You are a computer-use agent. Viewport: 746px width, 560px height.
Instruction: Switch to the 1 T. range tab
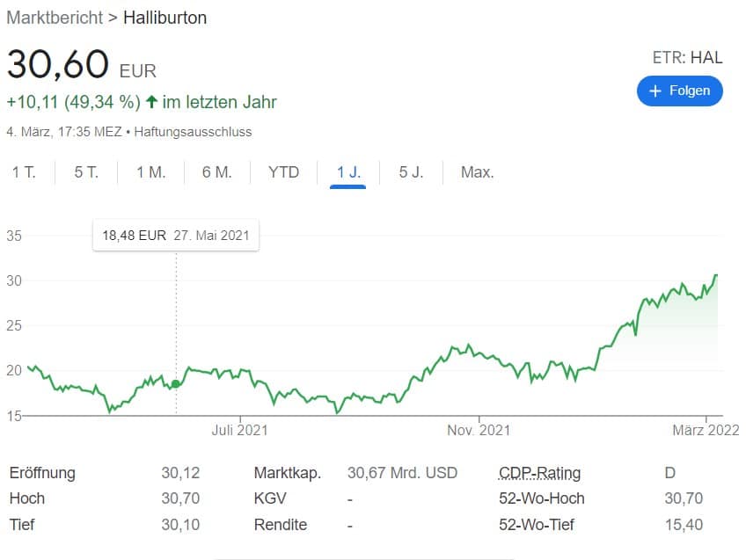pyautogui.click(x=24, y=172)
